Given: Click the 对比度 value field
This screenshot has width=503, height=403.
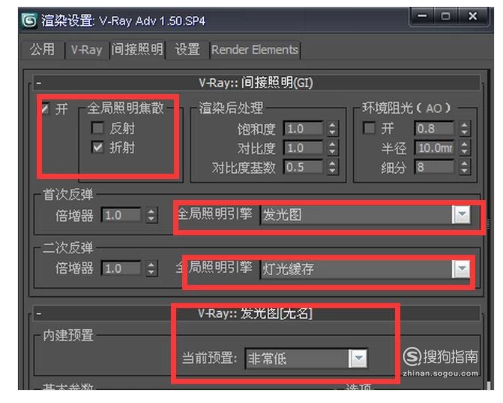Looking at the screenshot, I should coord(303,148).
